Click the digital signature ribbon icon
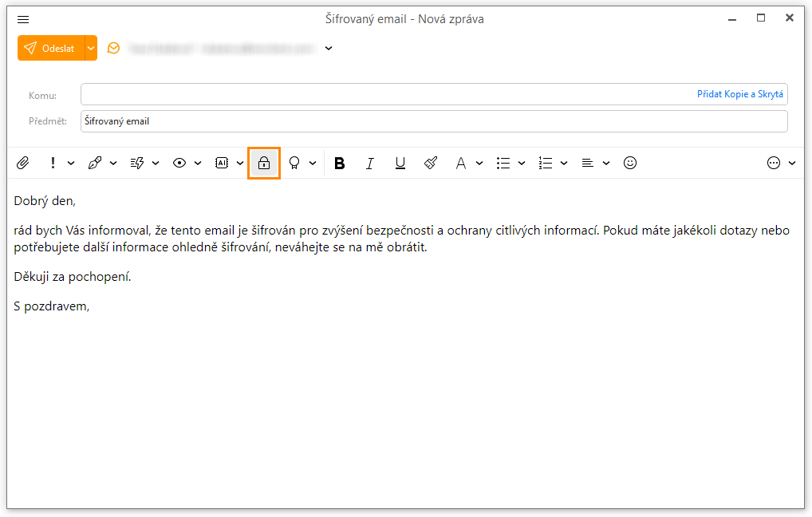 click(295, 163)
